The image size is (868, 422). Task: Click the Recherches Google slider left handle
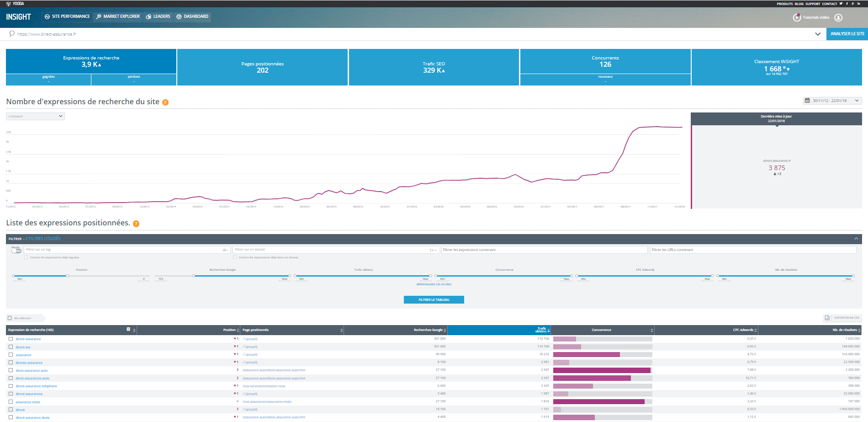tap(194, 276)
